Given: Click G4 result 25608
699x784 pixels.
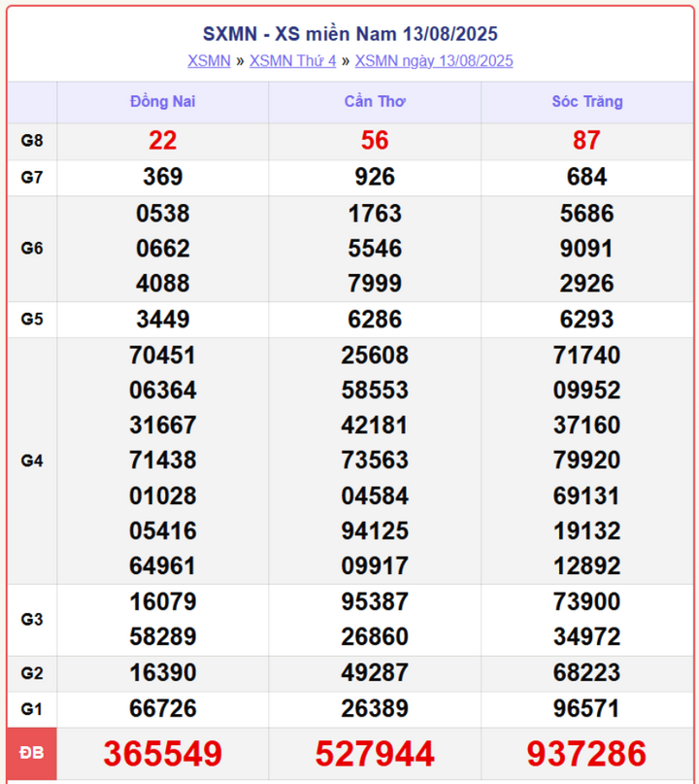Looking at the screenshot, I should [x=375, y=356].
